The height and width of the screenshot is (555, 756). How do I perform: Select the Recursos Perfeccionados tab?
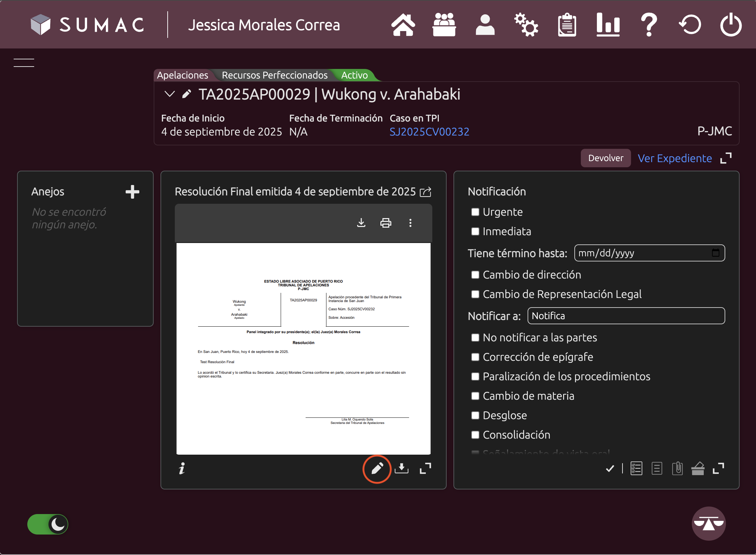click(274, 75)
